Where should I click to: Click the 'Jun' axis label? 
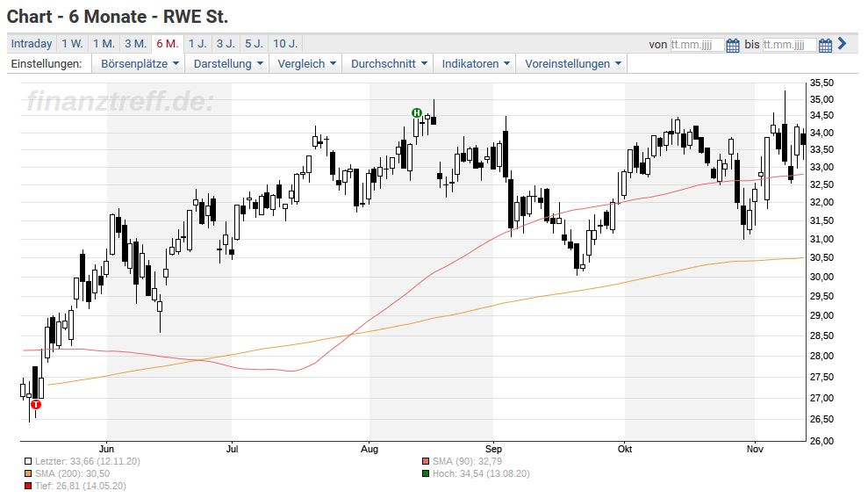click(106, 449)
